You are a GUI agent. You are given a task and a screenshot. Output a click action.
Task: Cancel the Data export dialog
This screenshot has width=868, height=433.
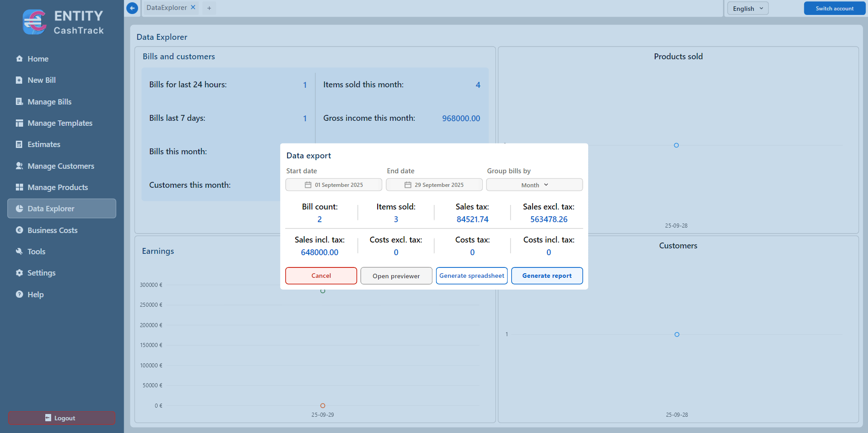click(321, 276)
